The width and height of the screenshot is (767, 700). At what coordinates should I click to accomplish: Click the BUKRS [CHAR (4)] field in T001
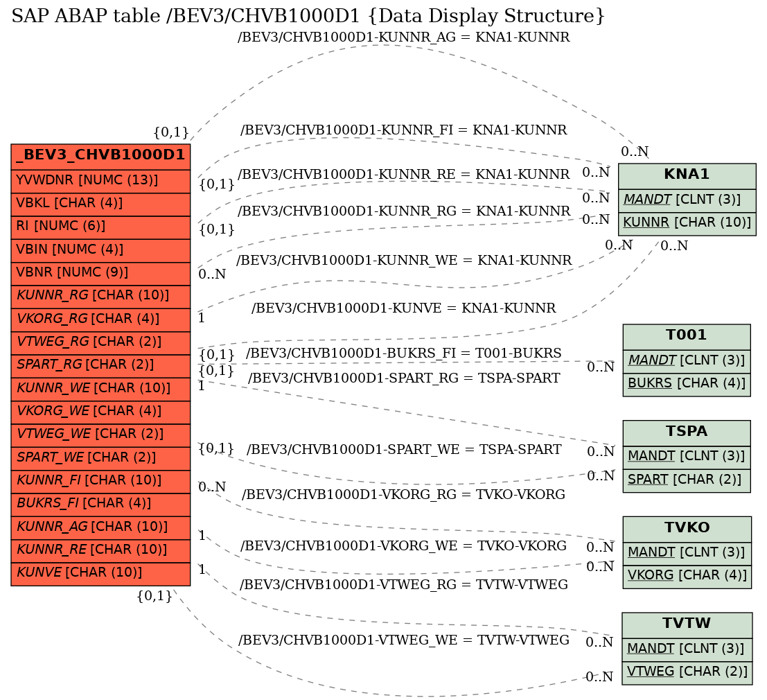[687, 385]
